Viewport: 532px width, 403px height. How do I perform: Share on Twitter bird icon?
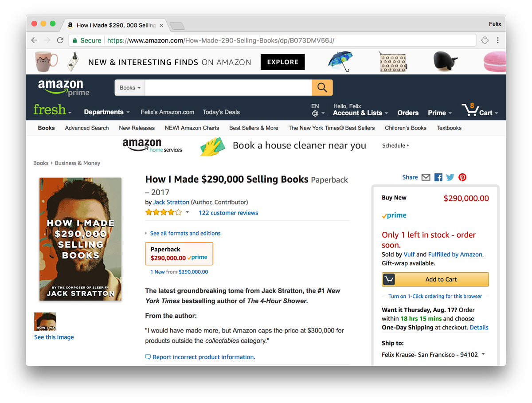tap(450, 177)
